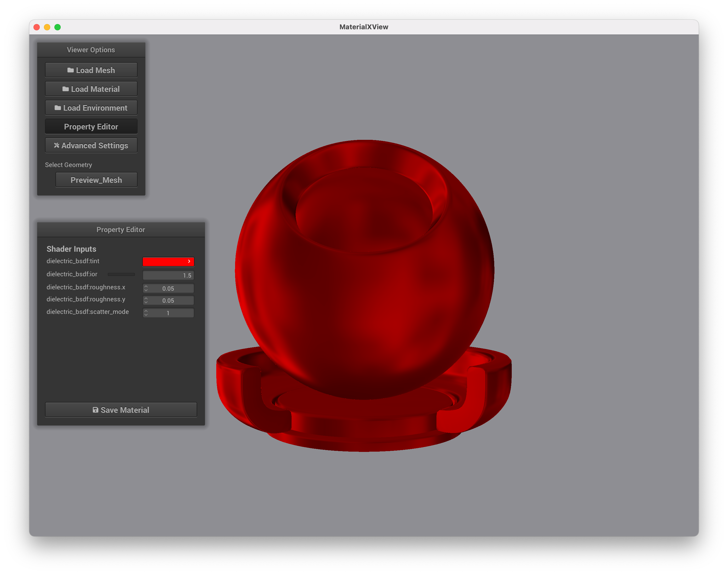The height and width of the screenshot is (575, 728).
Task: Increase roughness.x with the up stepper arrow
Action: click(x=146, y=286)
